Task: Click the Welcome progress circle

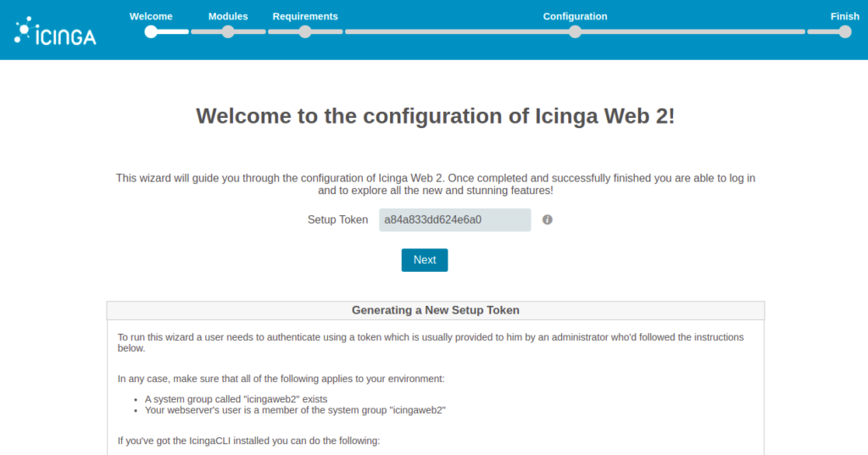Action: [151, 32]
